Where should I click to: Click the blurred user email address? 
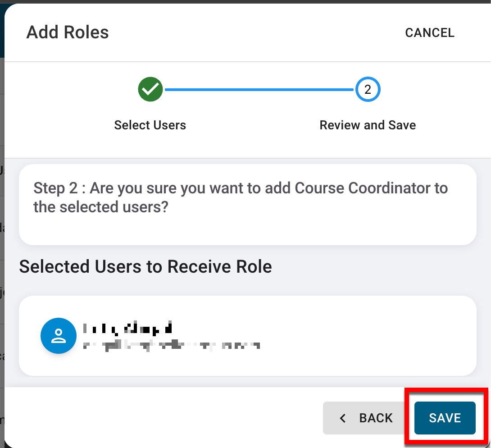(171, 346)
